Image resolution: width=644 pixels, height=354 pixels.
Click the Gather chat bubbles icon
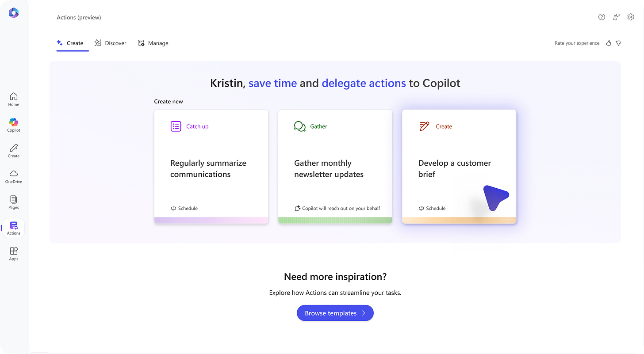[300, 126]
